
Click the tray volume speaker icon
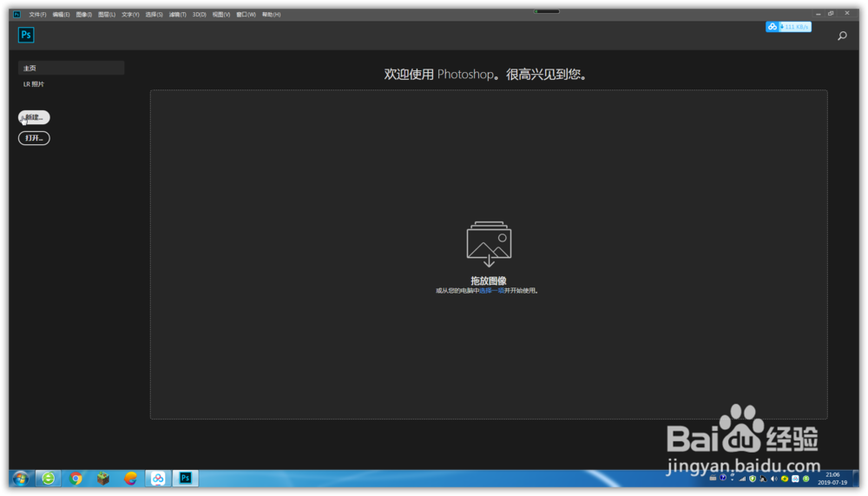[x=774, y=479]
